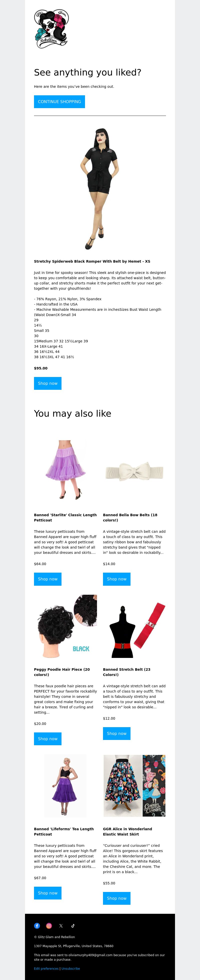Screen dimensions: 200x980
Task: Click the Continue Shopping button
Action: [x=59, y=102]
